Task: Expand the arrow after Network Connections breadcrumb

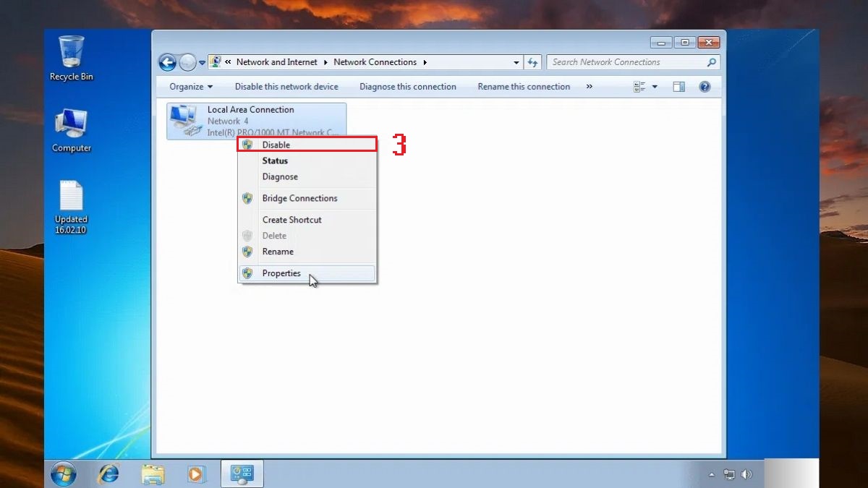Action: point(425,62)
